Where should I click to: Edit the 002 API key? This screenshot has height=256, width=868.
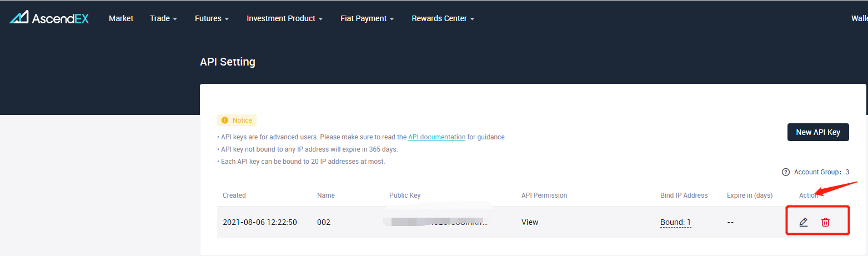click(x=803, y=222)
